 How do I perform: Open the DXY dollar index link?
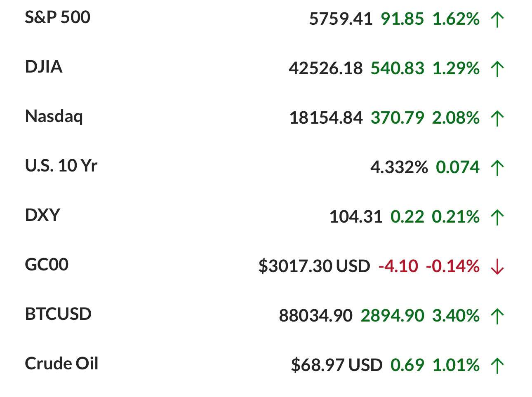point(42,215)
